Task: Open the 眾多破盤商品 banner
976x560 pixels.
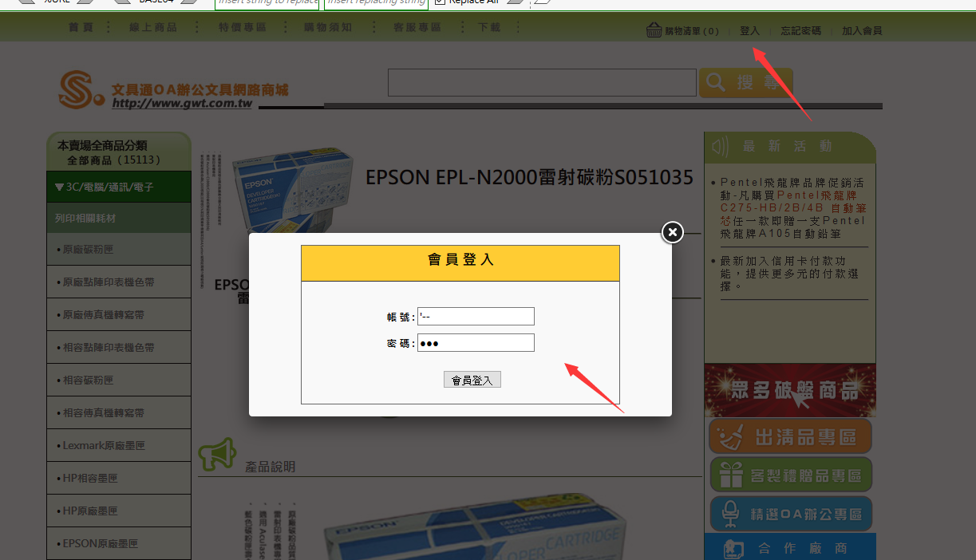Action: (790, 390)
